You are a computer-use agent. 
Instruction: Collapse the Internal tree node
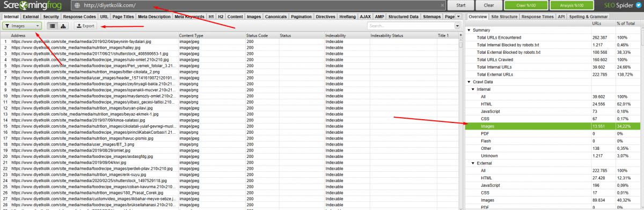(473, 89)
